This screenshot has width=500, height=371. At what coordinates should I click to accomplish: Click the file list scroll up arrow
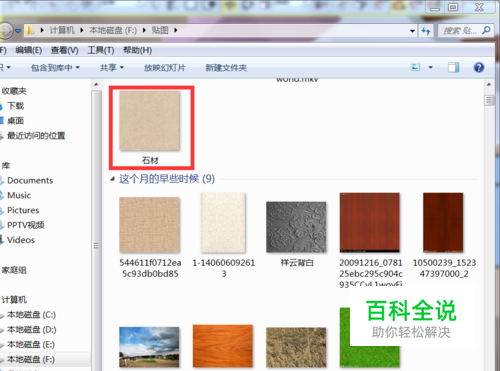[x=489, y=85]
